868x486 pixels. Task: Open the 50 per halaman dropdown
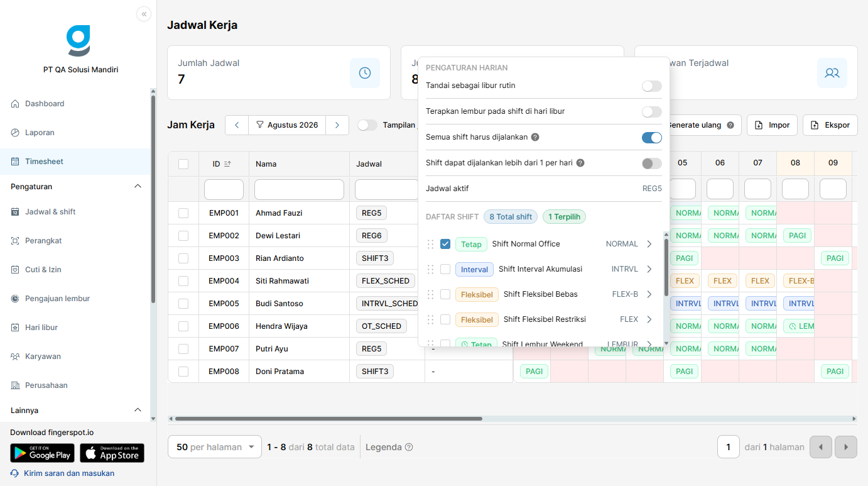[x=215, y=447]
